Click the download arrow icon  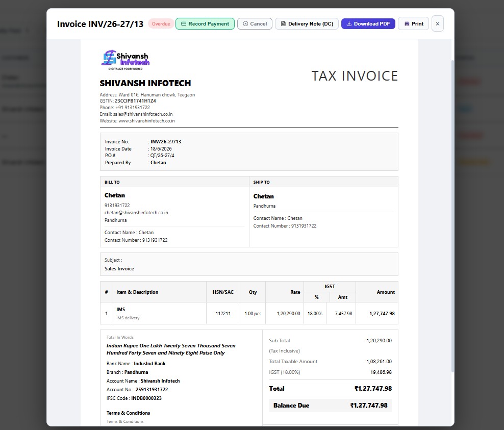(349, 24)
